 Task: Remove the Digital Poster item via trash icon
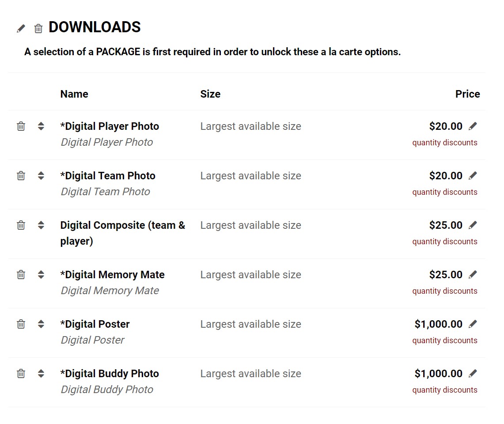tap(21, 324)
